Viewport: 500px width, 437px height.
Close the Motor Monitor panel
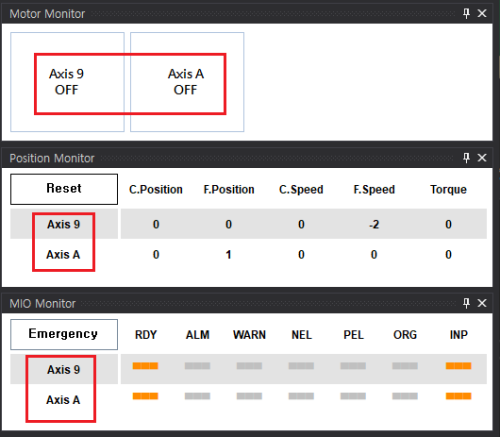click(482, 14)
